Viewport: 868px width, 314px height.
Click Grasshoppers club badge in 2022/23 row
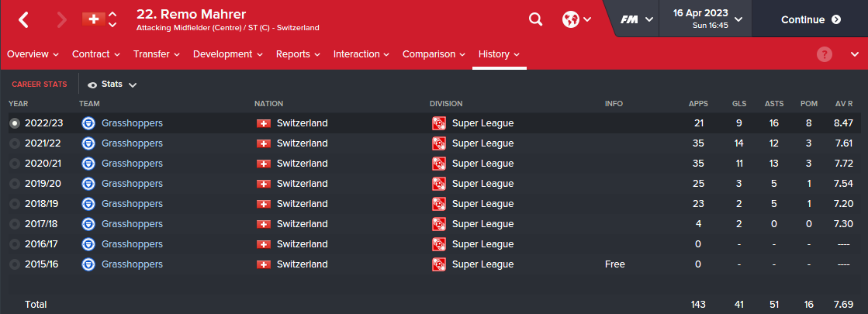coord(88,123)
